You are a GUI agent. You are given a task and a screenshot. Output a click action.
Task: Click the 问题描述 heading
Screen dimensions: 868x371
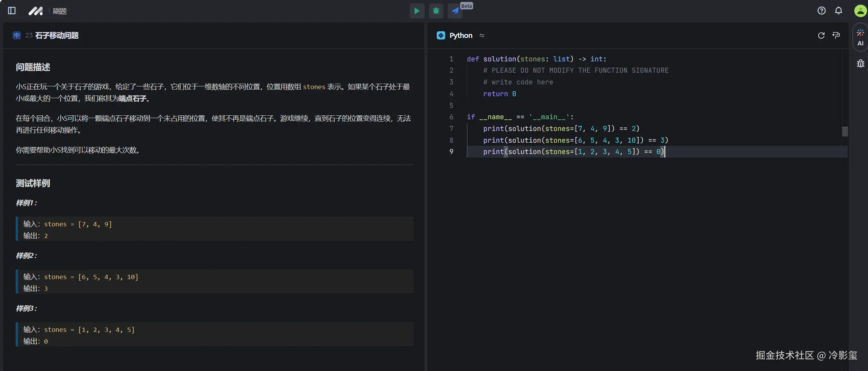click(33, 67)
